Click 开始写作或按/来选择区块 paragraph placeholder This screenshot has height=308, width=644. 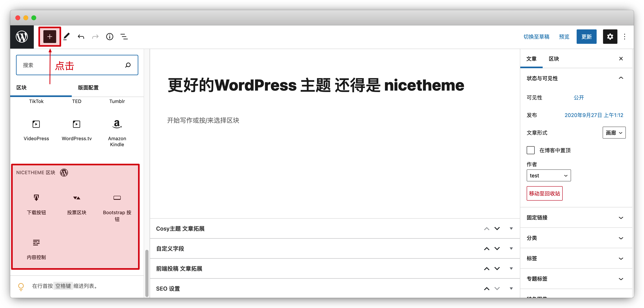pyautogui.click(x=203, y=120)
